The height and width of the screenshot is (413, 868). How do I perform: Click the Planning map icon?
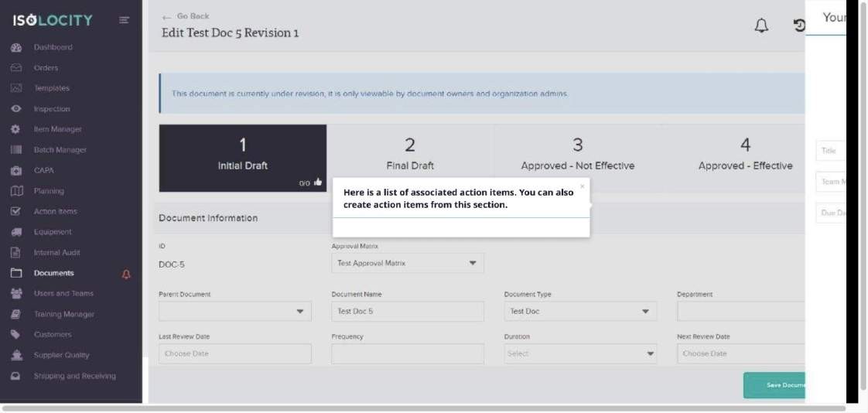(x=16, y=191)
